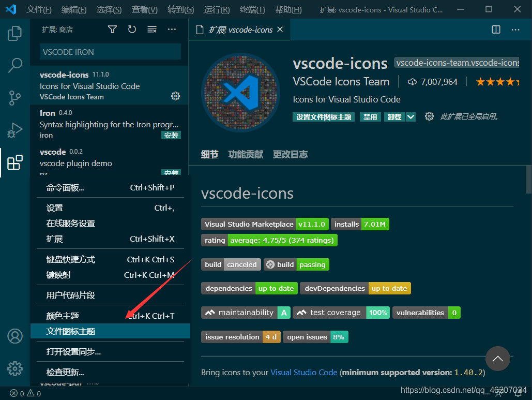Click the vscode-icons extension logo
The image size is (532, 400).
[x=240, y=92]
